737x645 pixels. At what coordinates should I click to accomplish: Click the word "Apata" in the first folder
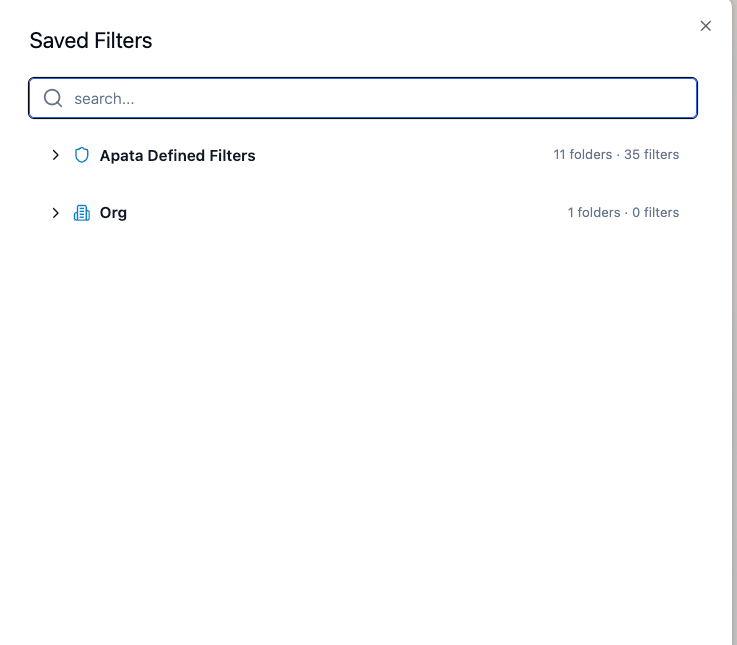[123, 156]
